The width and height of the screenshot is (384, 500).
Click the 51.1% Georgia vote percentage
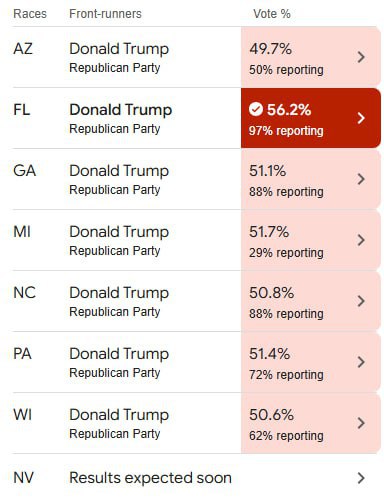tap(267, 171)
